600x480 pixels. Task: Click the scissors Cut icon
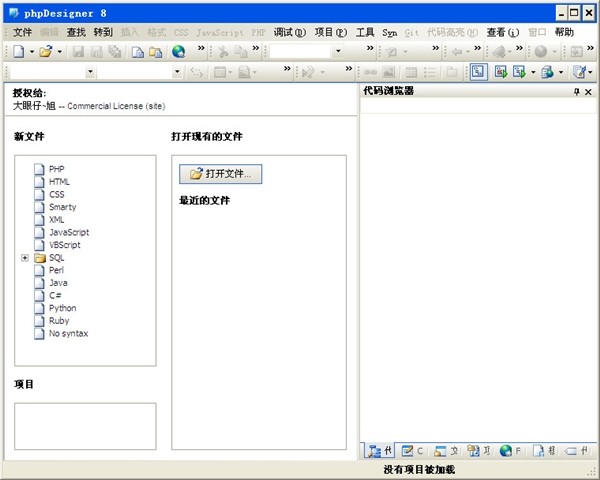[223, 51]
